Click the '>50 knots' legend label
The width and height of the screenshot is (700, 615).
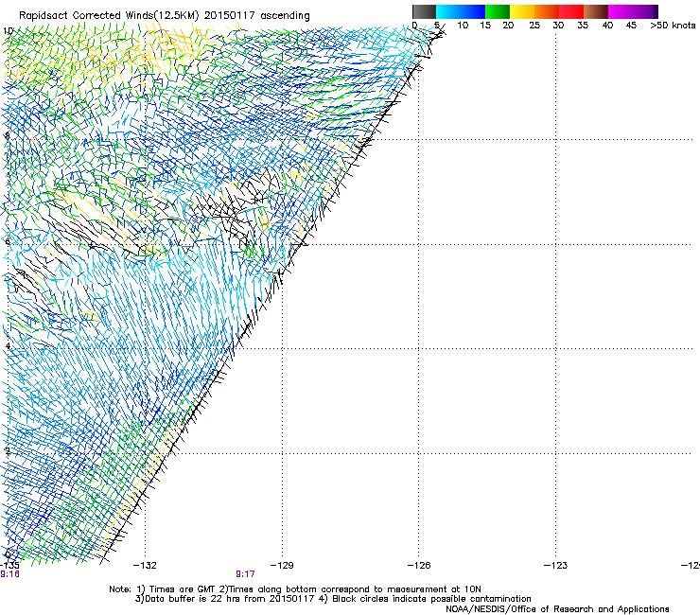click(673, 25)
